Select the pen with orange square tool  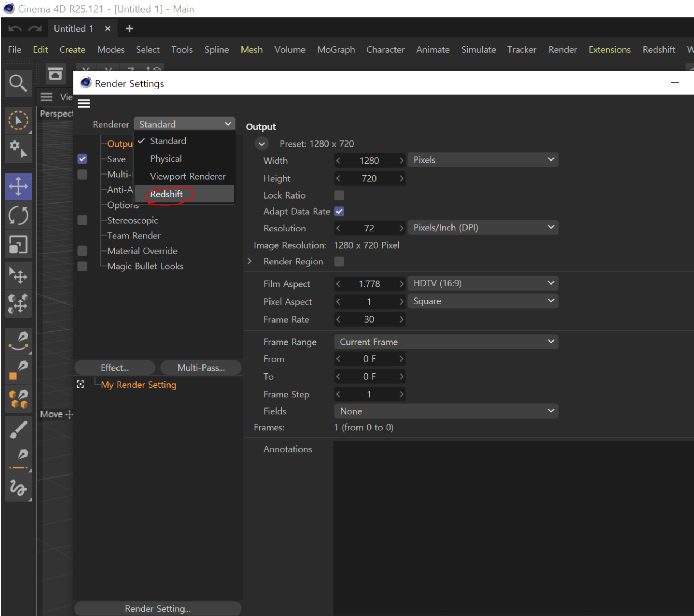(19, 371)
